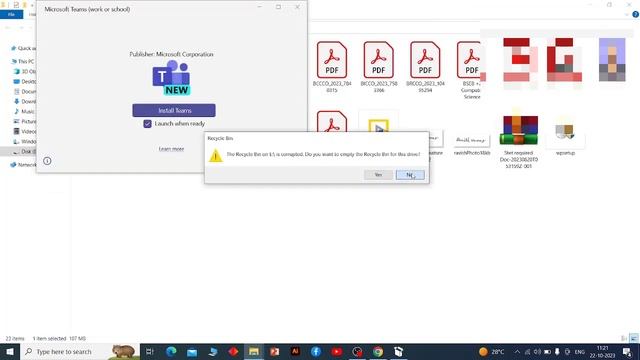Viewport: 640px width, 360px height.
Task: Click the taskbar search box
Action: [80, 351]
